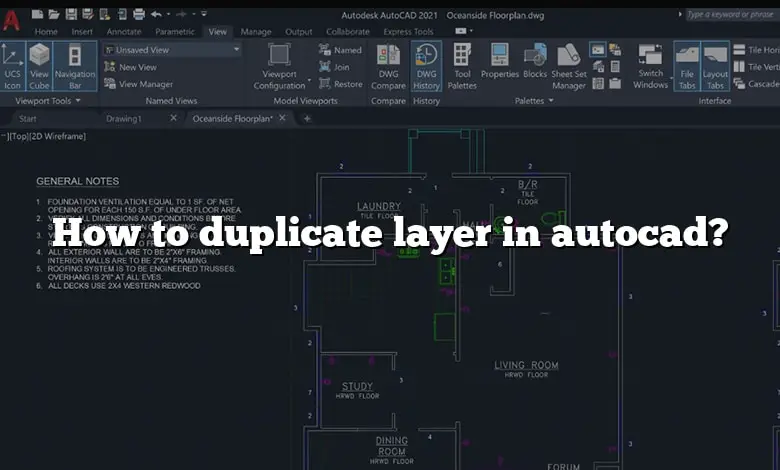The height and width of the screenshot is (470, 780).
Task: Toggle the UCS Icon display
Action: (13, 65)
